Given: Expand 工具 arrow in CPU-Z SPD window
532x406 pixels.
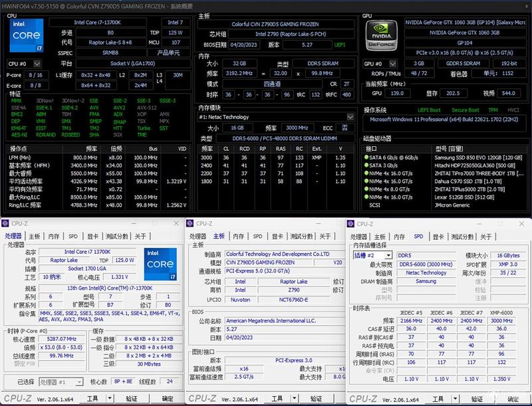Looking at the screenshot, I should coord(456,399).
